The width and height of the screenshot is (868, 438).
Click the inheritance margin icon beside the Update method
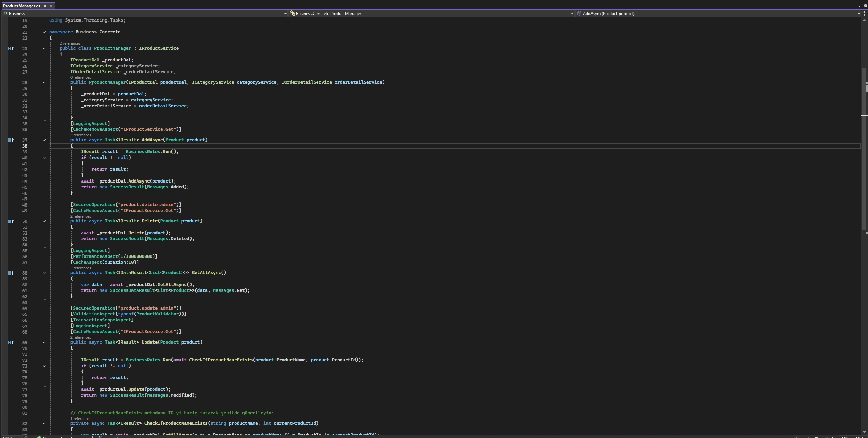[11, 342]
